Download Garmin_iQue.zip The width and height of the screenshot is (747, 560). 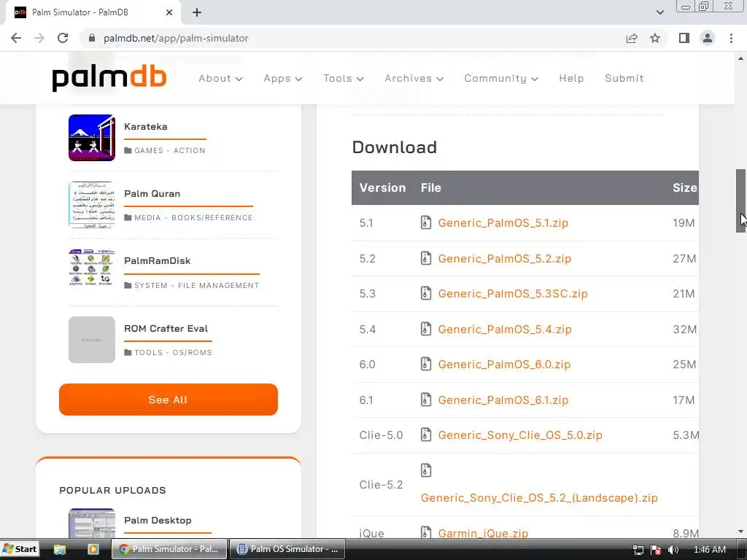[483, 533]
